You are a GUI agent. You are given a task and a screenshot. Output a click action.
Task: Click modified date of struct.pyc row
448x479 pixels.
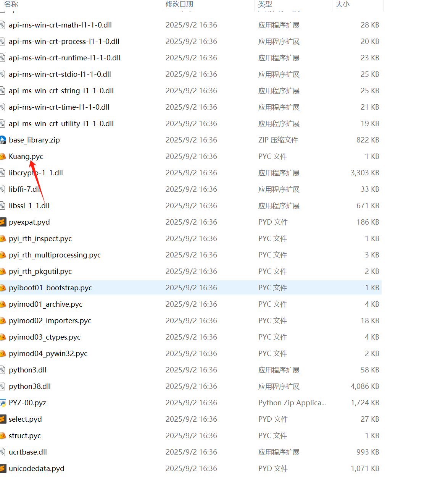pyautogui.click(x=191, y=436)
